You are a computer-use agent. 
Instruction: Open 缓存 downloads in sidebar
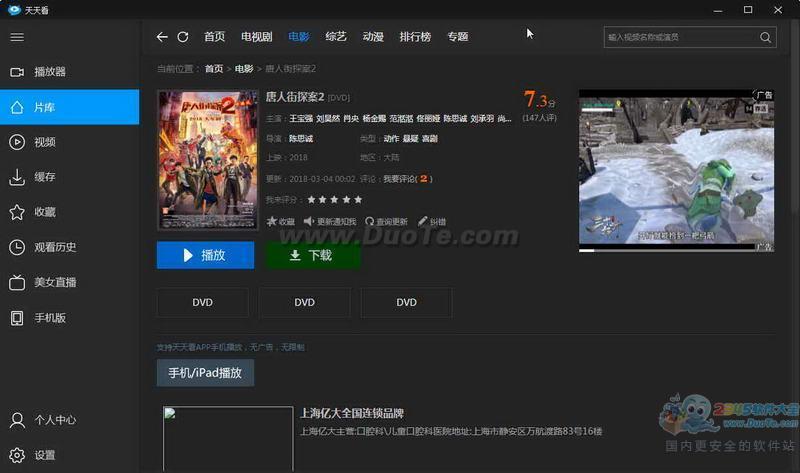pyautogui.click(x=69, y=177)
